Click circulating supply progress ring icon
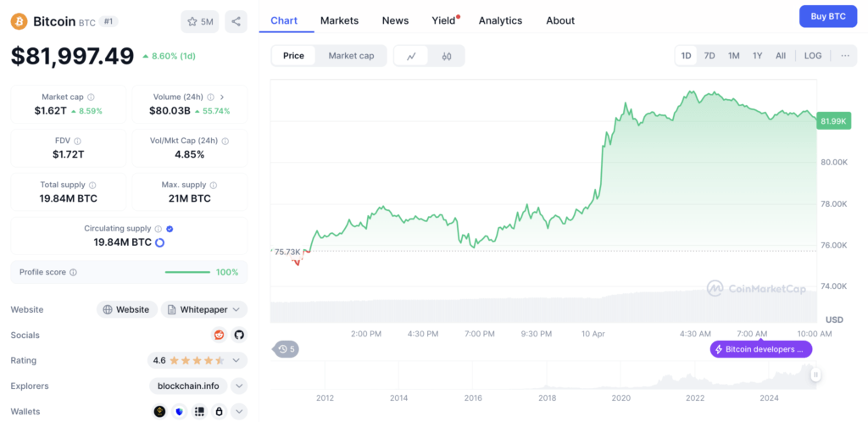 point(159,242)
